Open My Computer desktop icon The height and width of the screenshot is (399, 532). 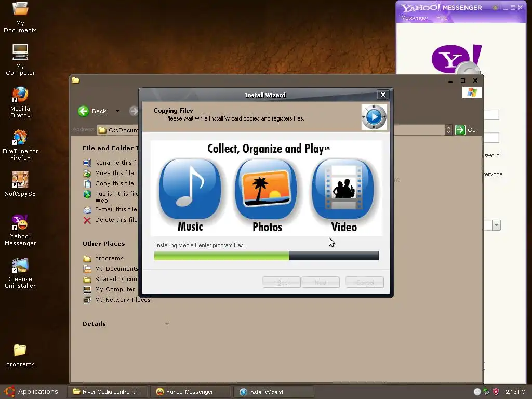pyautogui.click(x=20, y=60)
